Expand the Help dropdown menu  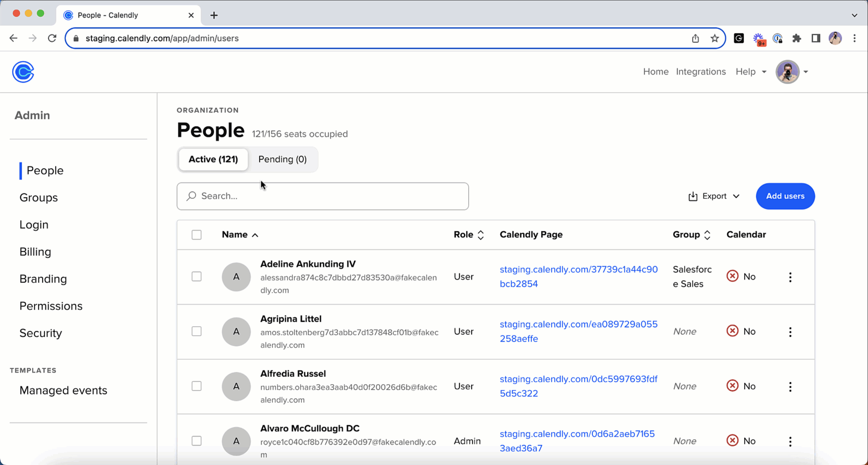(x=750, y=72)
